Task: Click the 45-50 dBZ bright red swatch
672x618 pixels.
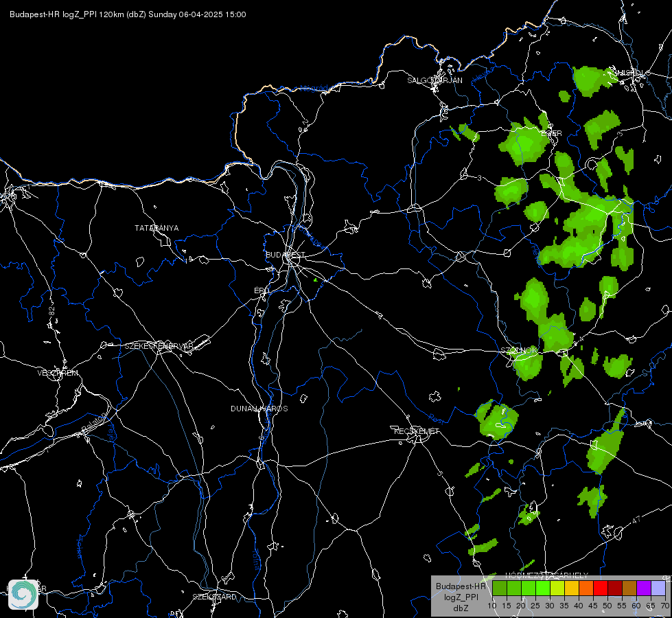Action: pos(601,588)
